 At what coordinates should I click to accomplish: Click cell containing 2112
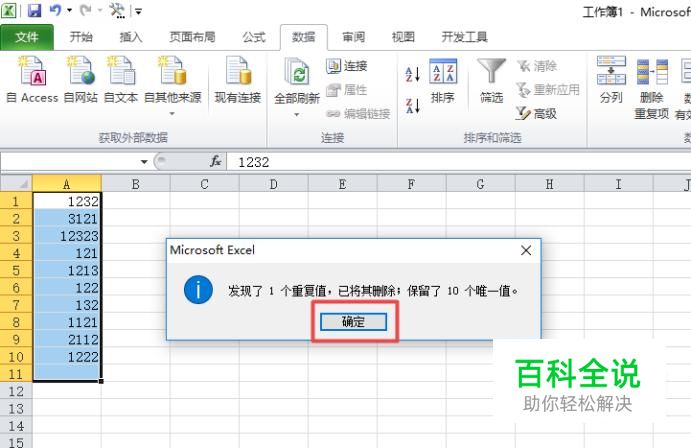coord(67,339)
